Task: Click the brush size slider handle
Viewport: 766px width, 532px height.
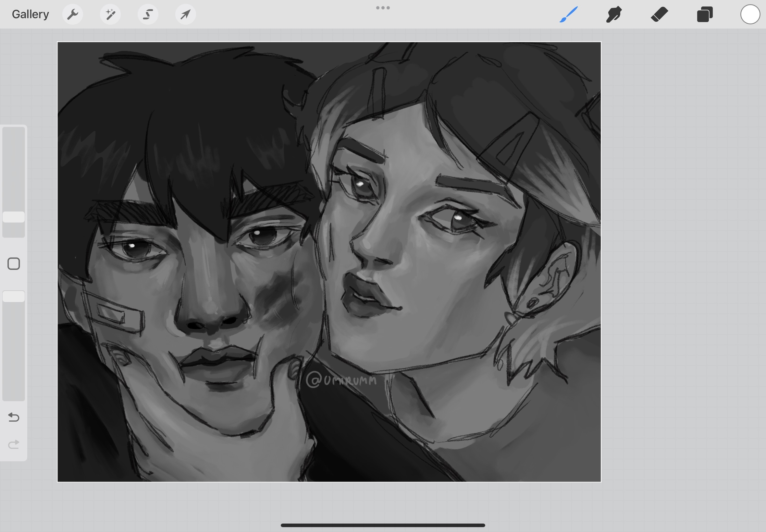Action: 14,217
